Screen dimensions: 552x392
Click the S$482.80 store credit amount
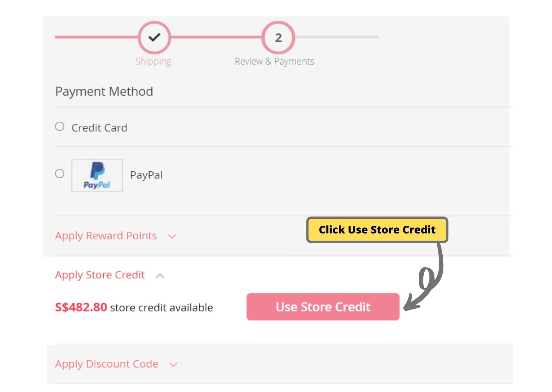81,307
